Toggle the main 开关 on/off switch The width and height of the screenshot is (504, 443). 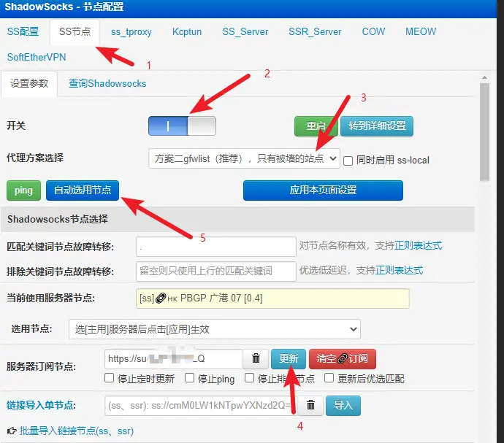coord(182,126)
